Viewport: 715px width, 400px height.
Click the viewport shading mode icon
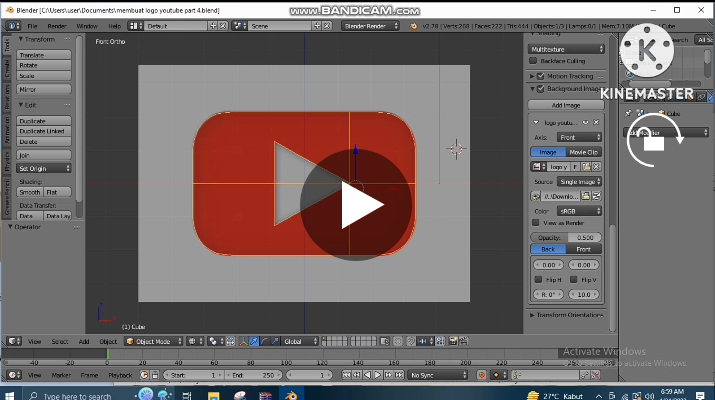tap(195, 342)
